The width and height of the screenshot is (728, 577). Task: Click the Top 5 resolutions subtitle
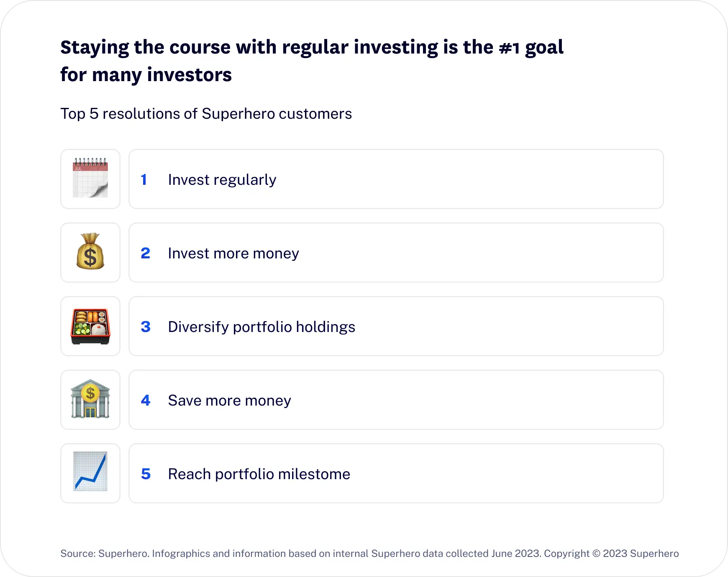(206, 114)
